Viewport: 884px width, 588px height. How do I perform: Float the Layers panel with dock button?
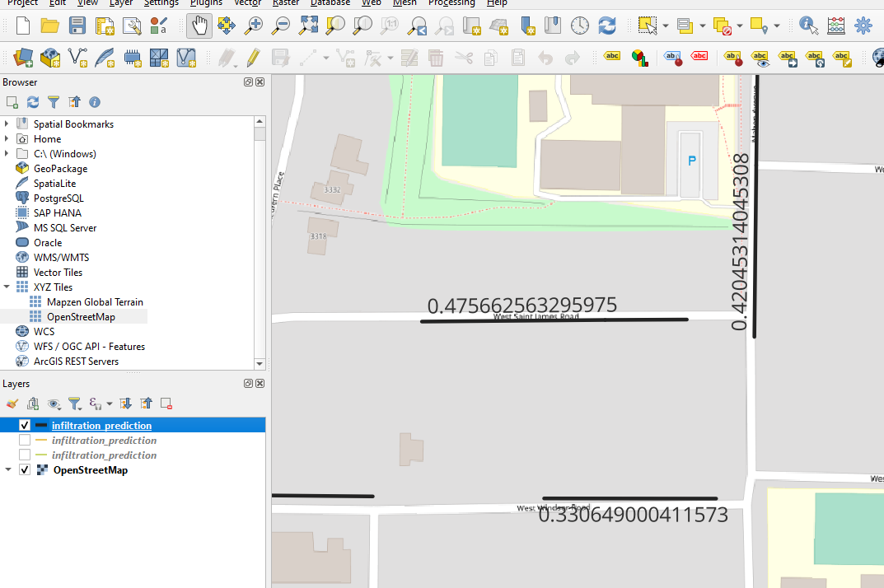(x=248, y=384)
